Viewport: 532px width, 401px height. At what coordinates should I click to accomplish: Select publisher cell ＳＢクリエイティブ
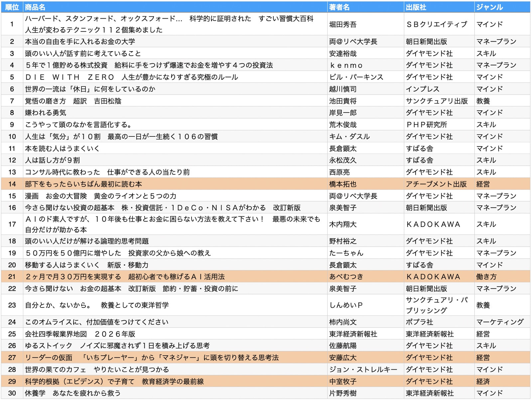pos(437,24)
